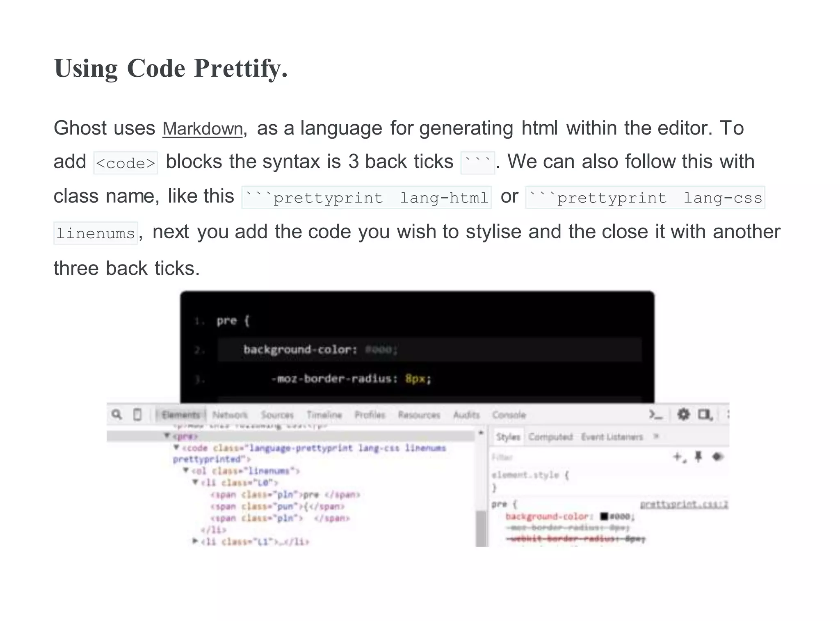
Task: Open DevTools settings gear icon
Action: click(683, 414)
